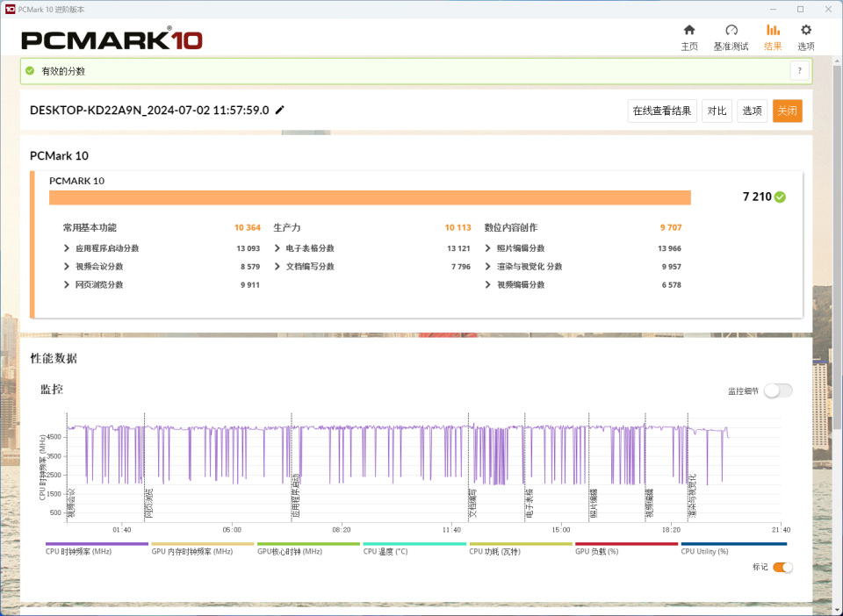Expand 视频编辑分数 row
843x616 pixels.
coord(488,284)
